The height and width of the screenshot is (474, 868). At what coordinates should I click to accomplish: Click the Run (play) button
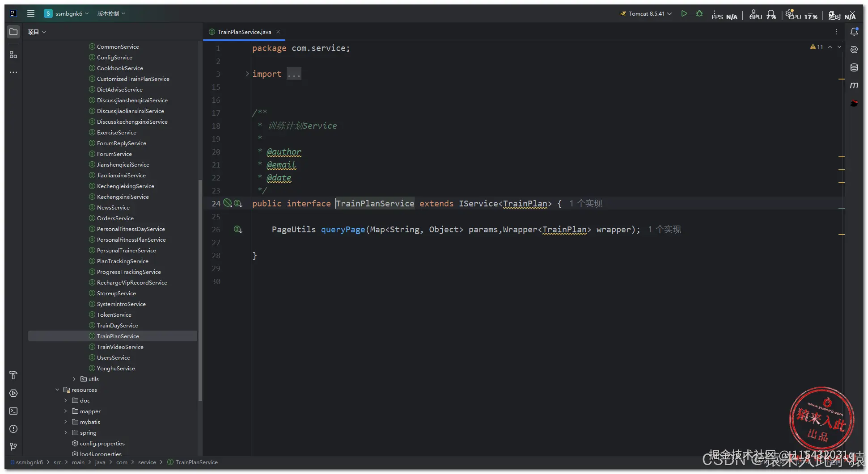coord(684,14)
